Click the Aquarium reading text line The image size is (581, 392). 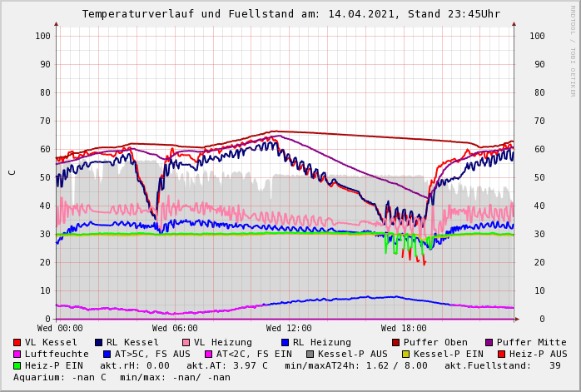click(122, 378)
